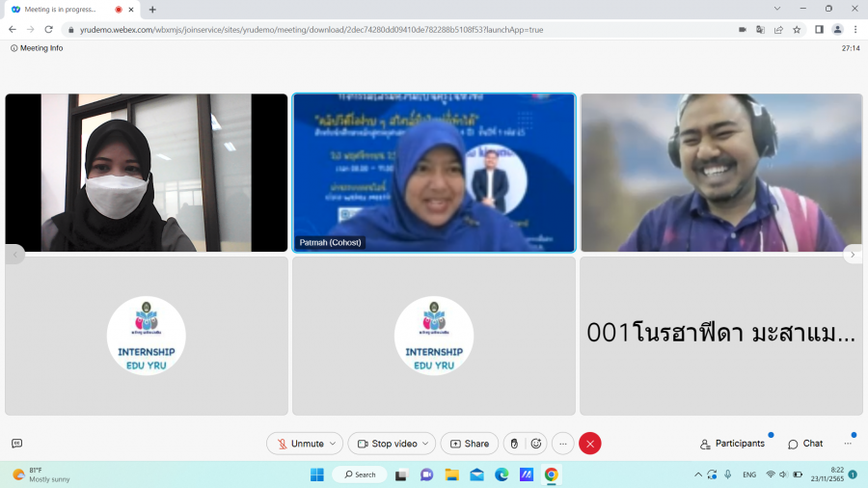Click the More options ellipsis in meeting controls

(x=563, y=444)
